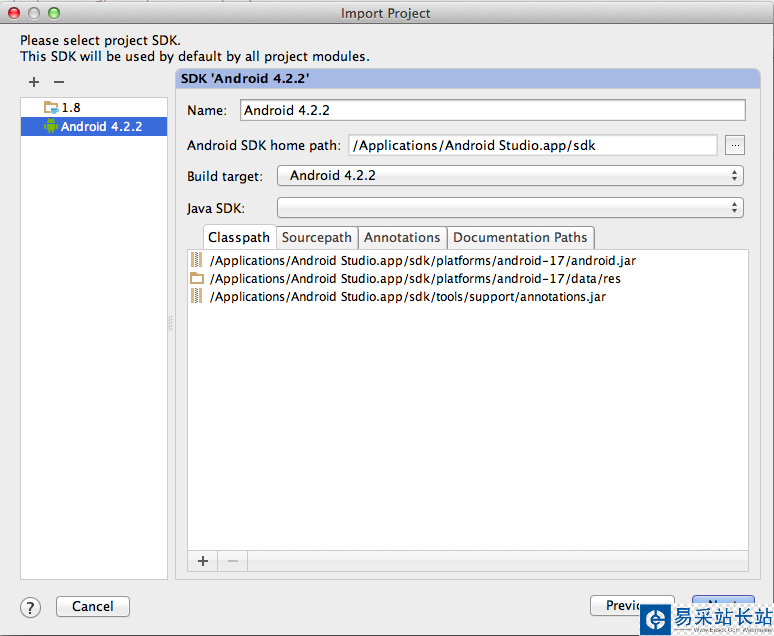Click the Name input field
774x636 pixels.
pyautogui.click(x=493, y=110)
